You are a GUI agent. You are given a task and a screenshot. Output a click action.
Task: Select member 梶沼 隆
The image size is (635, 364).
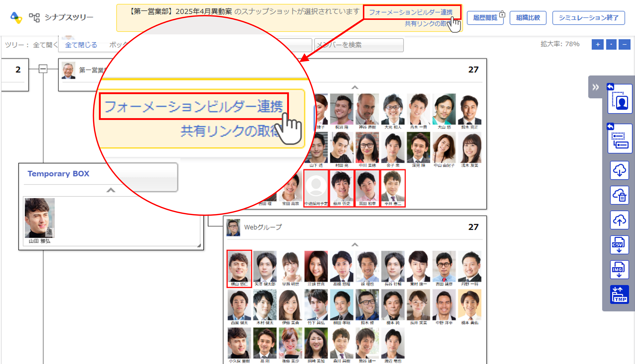(x=342, y=111)
